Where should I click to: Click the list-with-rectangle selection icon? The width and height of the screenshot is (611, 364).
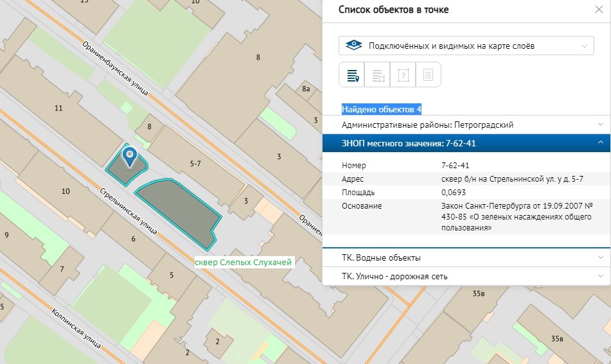pyautogui.click(x=377, y=75)
